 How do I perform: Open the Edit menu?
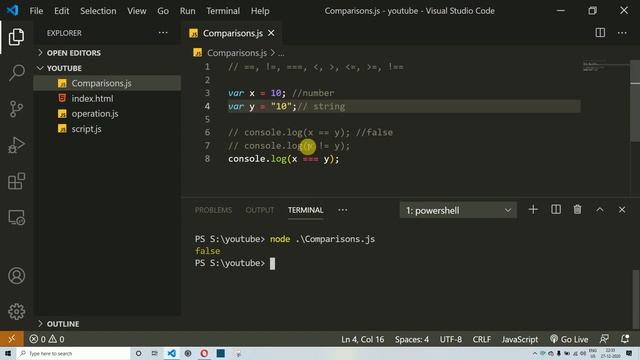pos(62,11)
